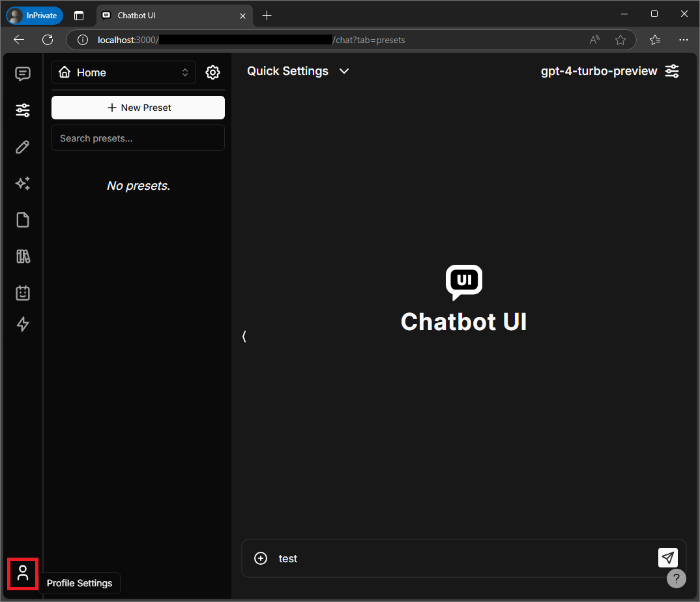Screen dimensions: 700x602
Task: Open the tab actions menu icon
Action: click(x=79, y=16)
